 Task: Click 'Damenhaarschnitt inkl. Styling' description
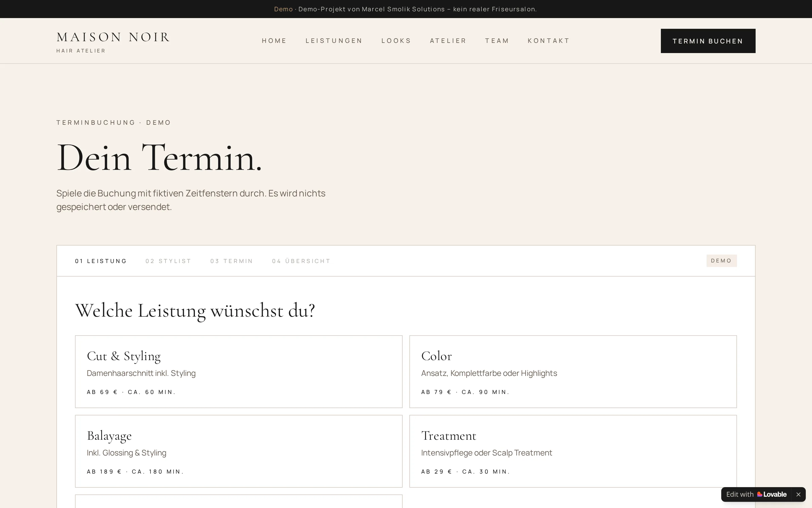[x=141, y=373]
